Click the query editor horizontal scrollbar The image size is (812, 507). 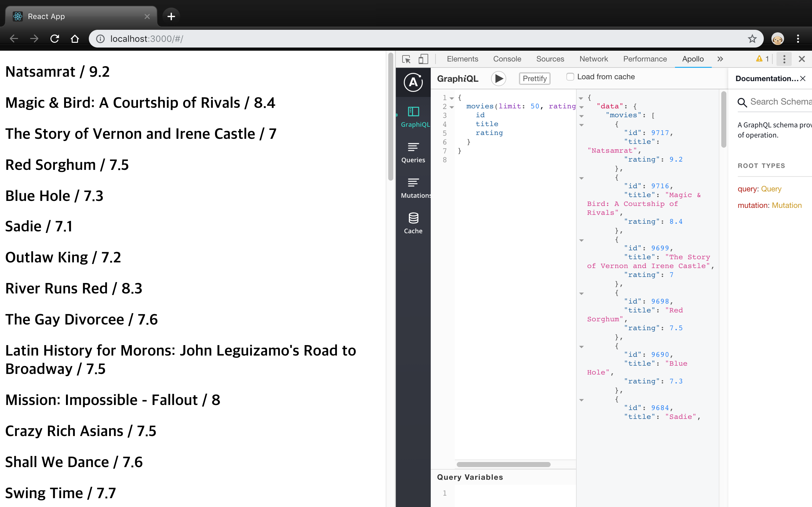pyautogui.click(x=503, y=465)
